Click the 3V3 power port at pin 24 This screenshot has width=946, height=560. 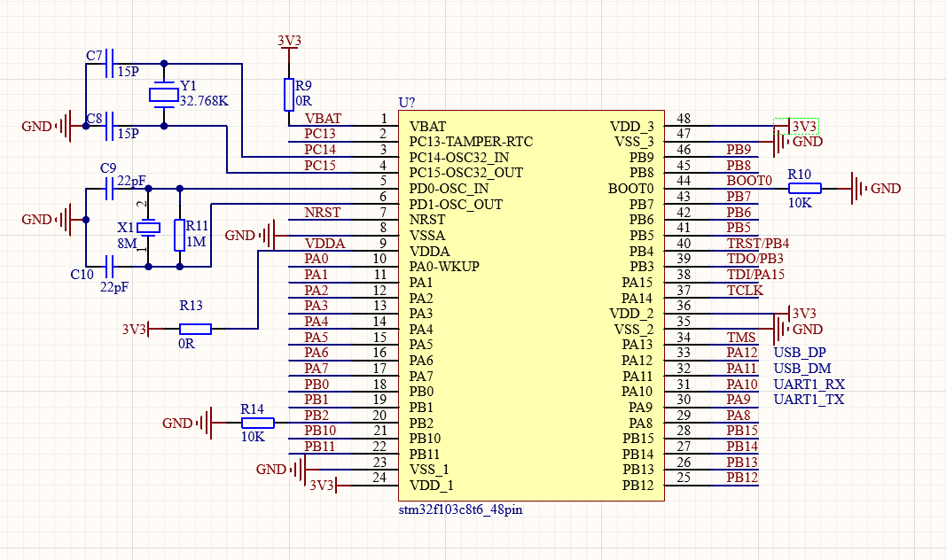(x=329, y=485)
